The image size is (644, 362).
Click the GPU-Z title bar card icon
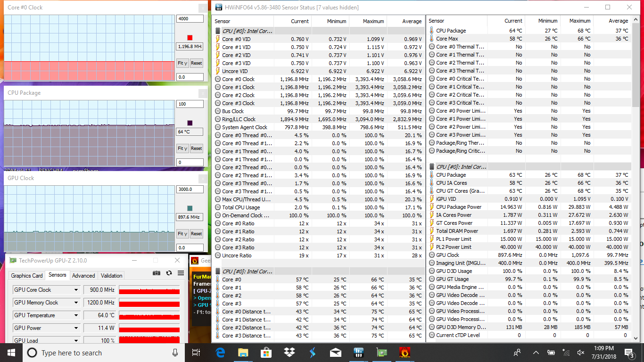pos(13,260)
